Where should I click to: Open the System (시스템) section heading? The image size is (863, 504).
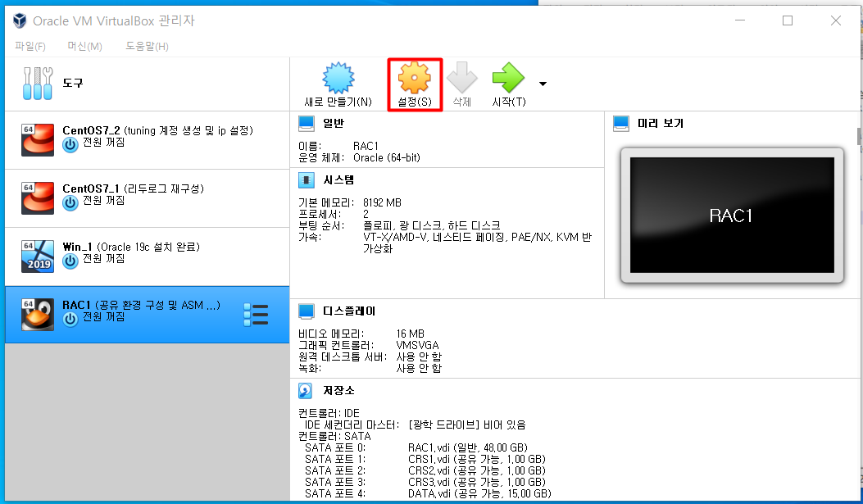point(338,180)
